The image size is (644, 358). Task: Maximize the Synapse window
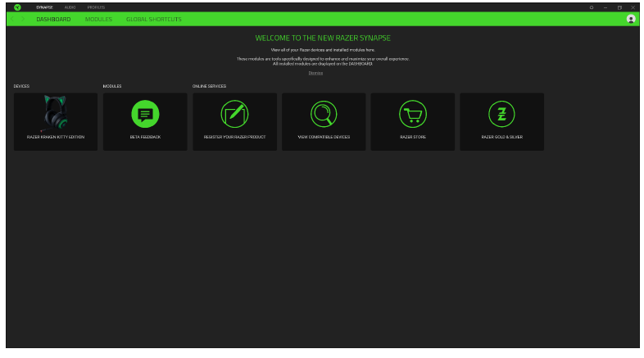click(x=619, y=7)
